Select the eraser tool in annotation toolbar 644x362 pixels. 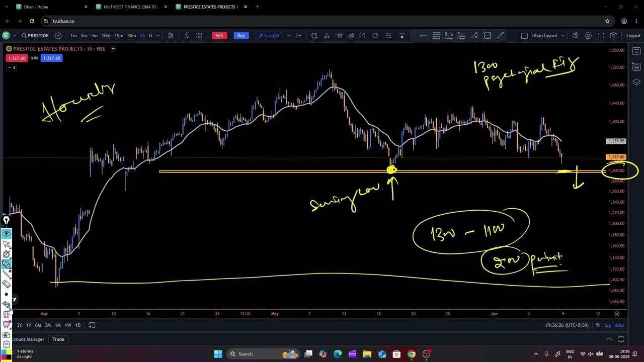point(7,284)
